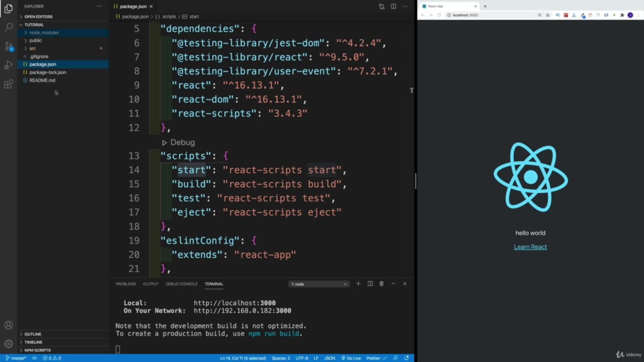The width and height of the screenshot is (644, 362).
Task: Expand Open Editors section
Action: 63,17
